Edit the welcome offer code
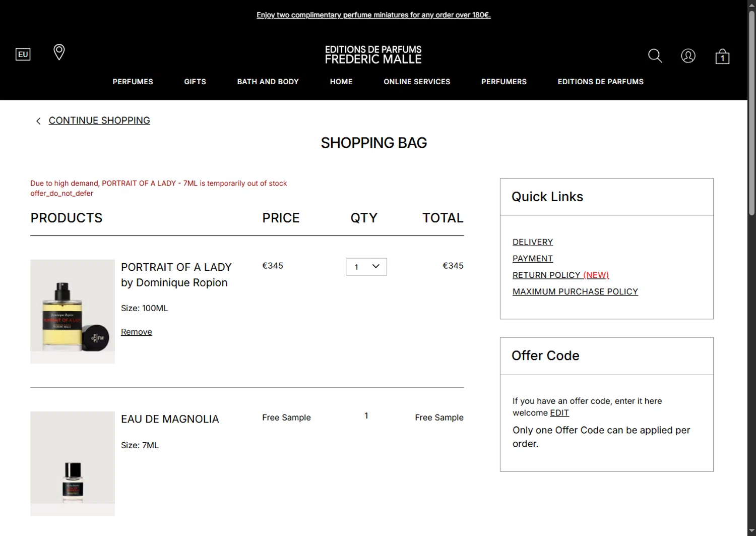Image resolution: width=756 pixels, height=536 pixels. [559, 413]
